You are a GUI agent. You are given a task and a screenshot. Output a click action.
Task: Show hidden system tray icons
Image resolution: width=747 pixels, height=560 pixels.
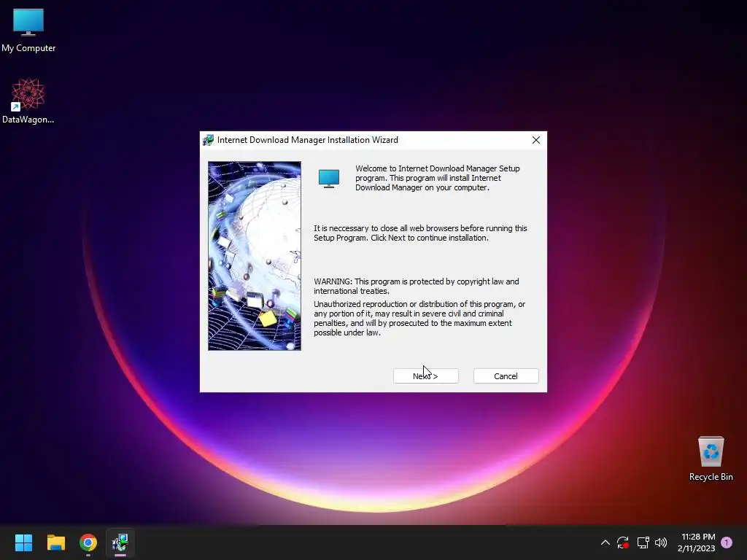[x=605, y=542]
